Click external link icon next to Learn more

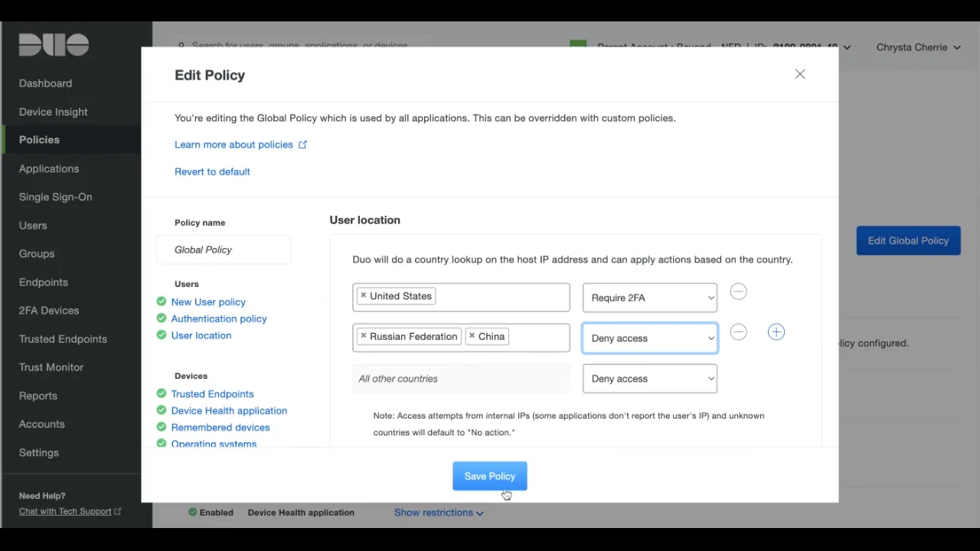coord(302,144)
